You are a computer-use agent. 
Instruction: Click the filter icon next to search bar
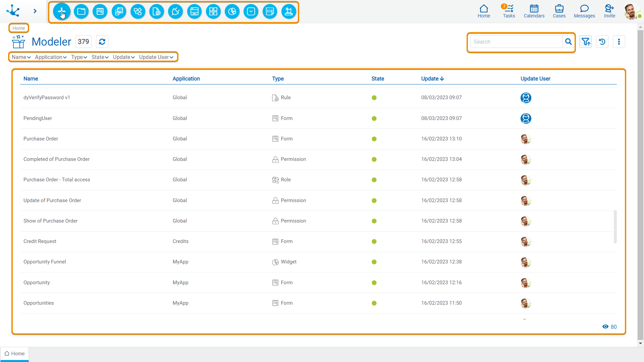tap(586, 42)
